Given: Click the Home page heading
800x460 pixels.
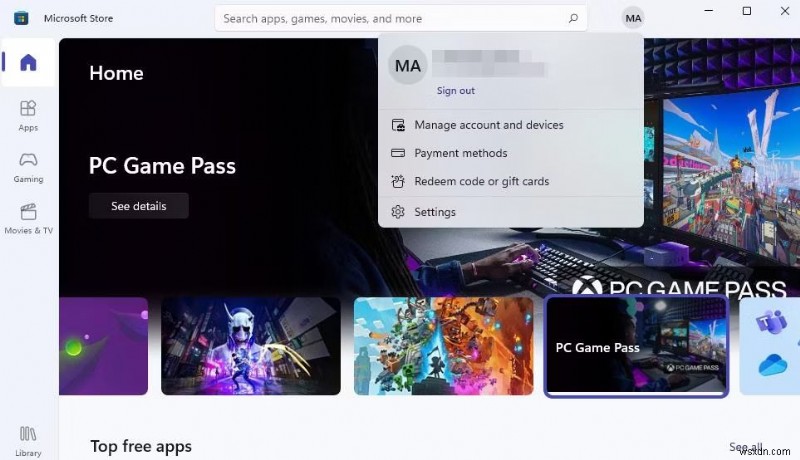Looking at the screenshot, I should click(116, 73).
